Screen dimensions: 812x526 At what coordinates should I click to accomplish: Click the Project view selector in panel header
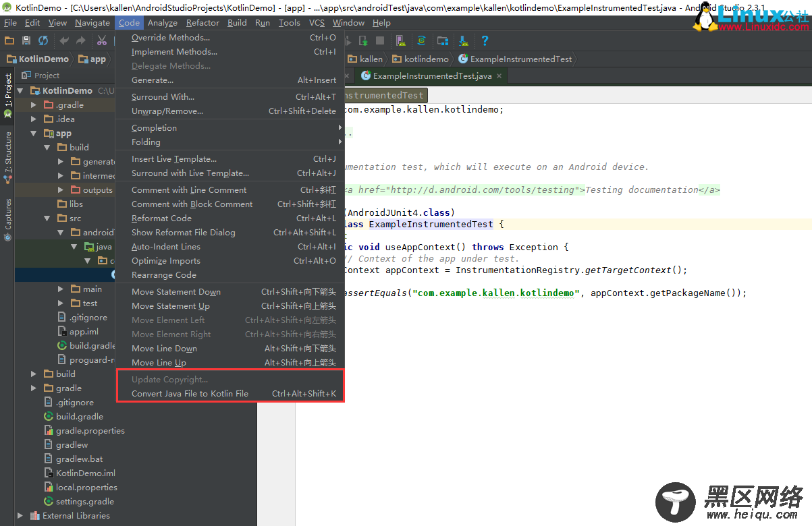click(x=41, y=76)
